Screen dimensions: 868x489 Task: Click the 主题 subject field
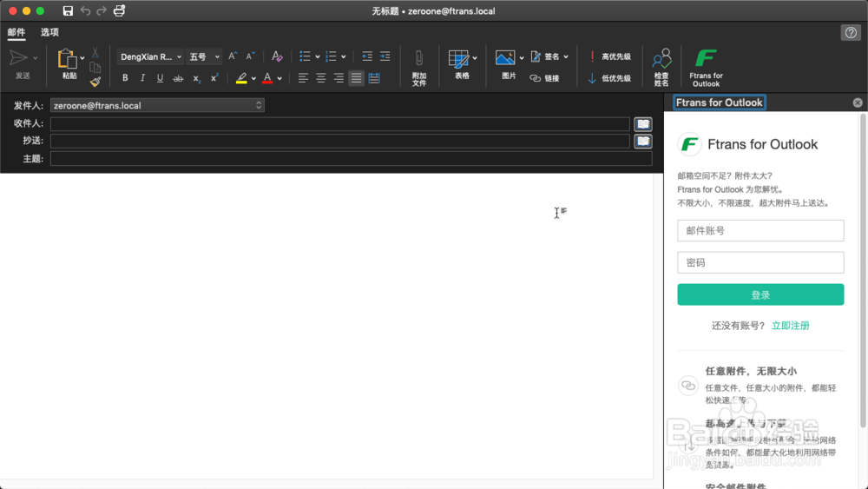tap(351, 159)
